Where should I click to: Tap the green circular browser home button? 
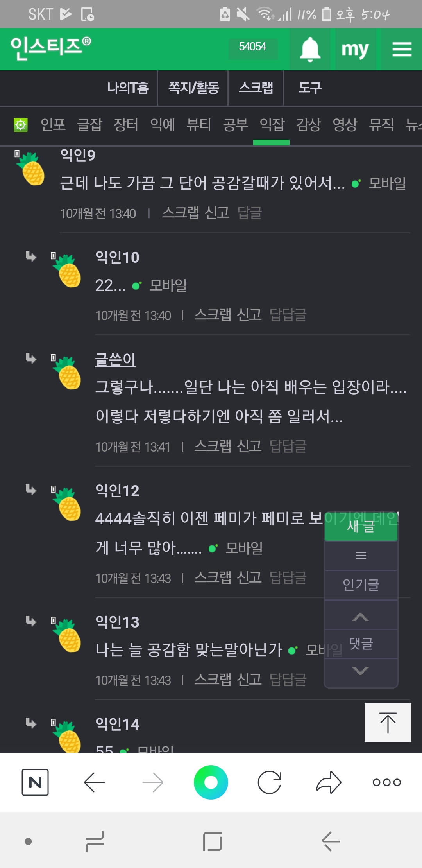[211, 782]
